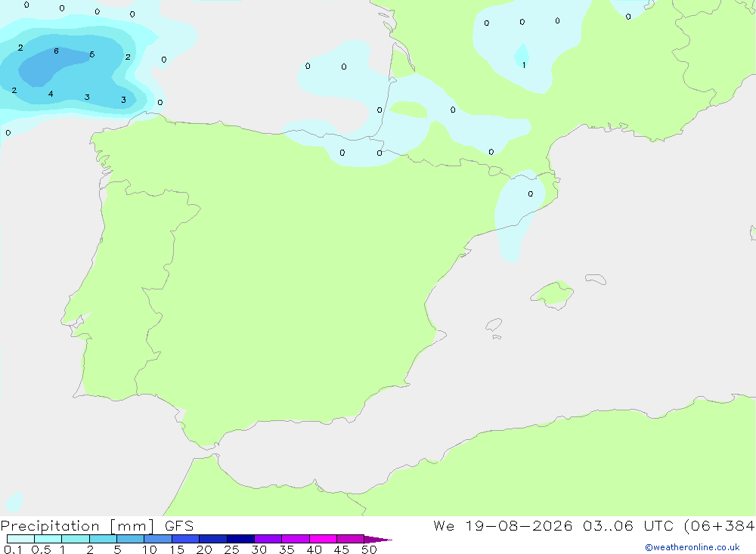Screen dimensions: 756x554
Task: Click the legend scale label '10'
Action: (150, 549)
